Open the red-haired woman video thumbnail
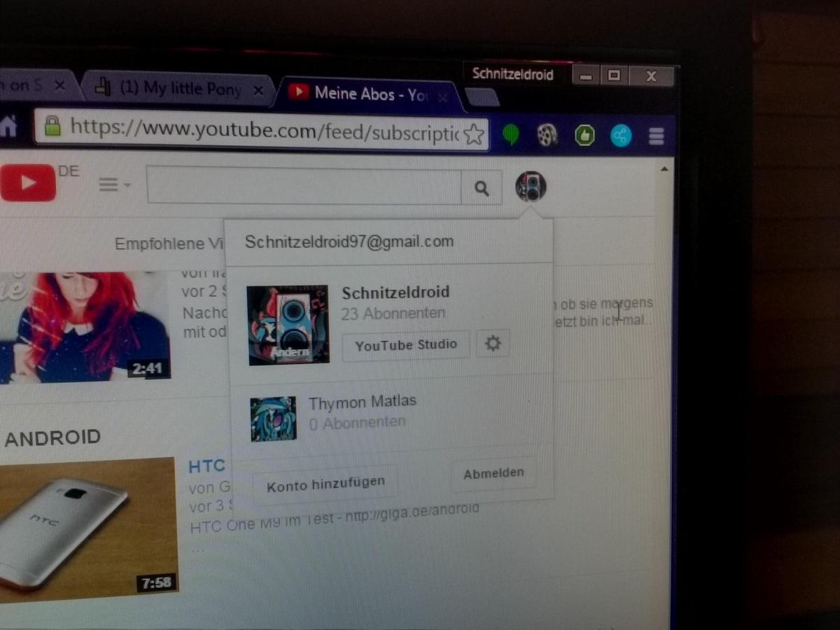 pyautogui.click(x=85, y=327)
